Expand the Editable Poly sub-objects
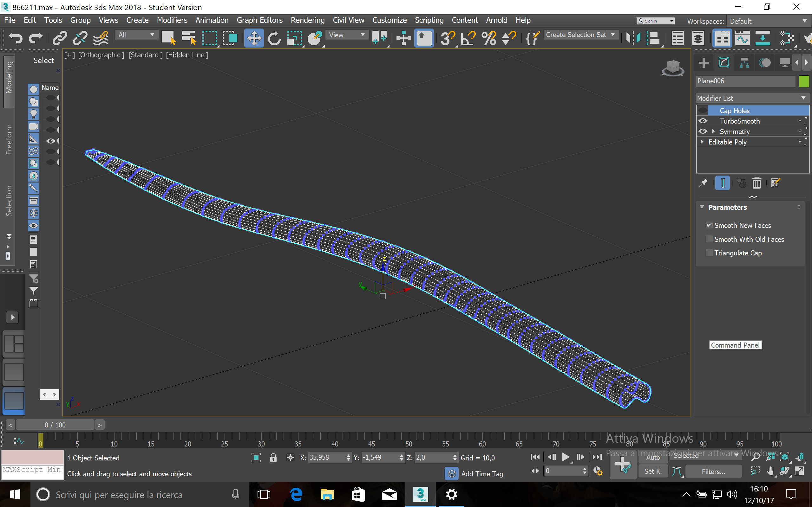The height and width of the screenshot is (507, 812). (x=702, y=142)
